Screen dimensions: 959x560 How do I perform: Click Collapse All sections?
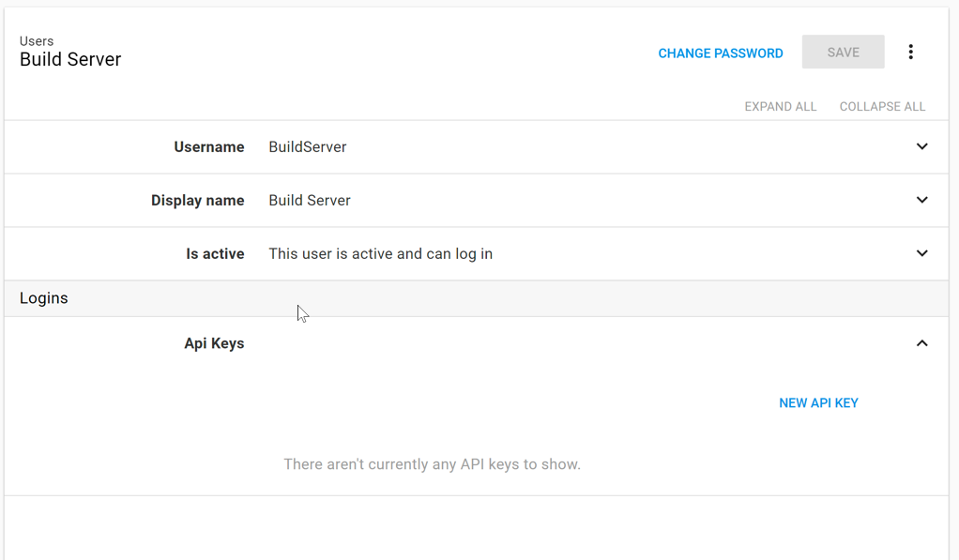[882, 106]
